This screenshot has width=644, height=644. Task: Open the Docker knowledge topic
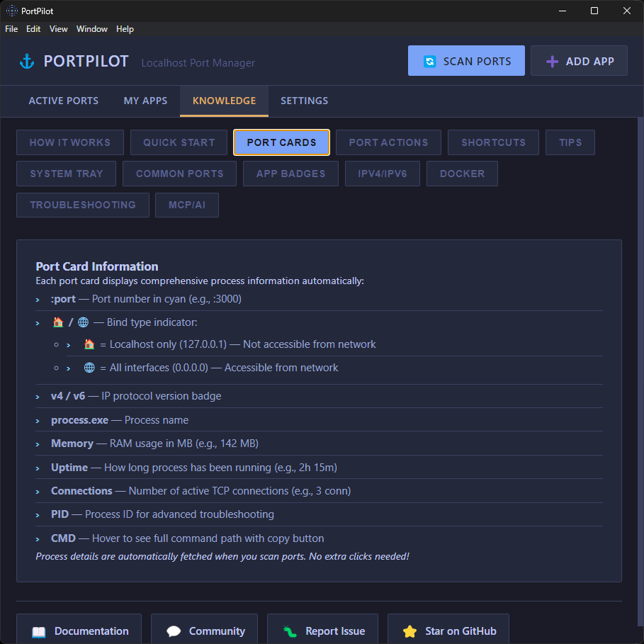coord(462,174)
